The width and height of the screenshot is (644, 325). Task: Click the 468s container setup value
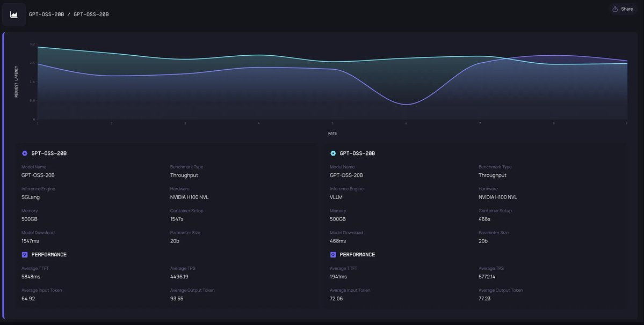(x=484, y=219)
